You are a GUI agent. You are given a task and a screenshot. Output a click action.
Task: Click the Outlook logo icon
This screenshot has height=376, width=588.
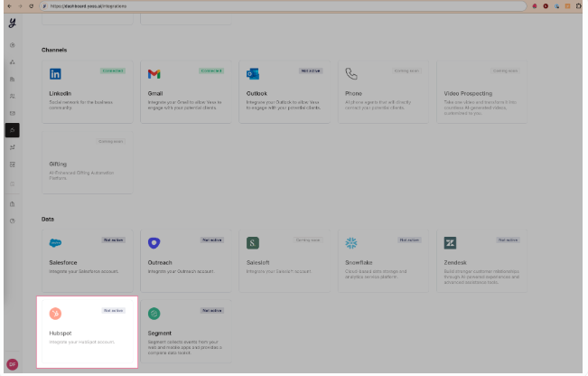point(253,74)
